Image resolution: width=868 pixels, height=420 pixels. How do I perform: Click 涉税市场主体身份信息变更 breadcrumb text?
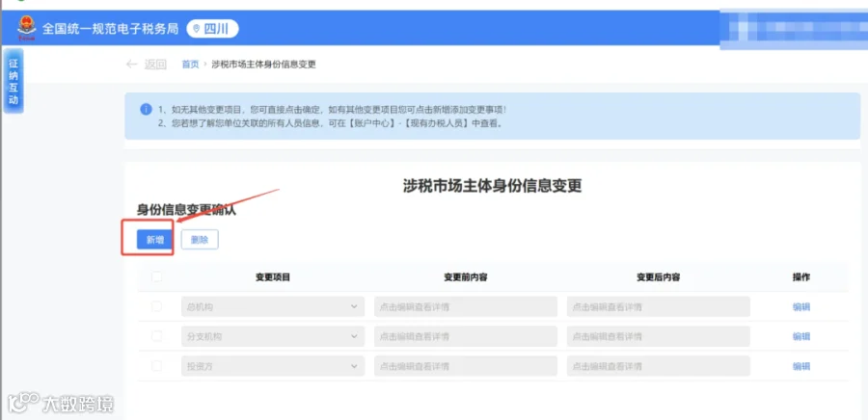(x=263, y=65)
